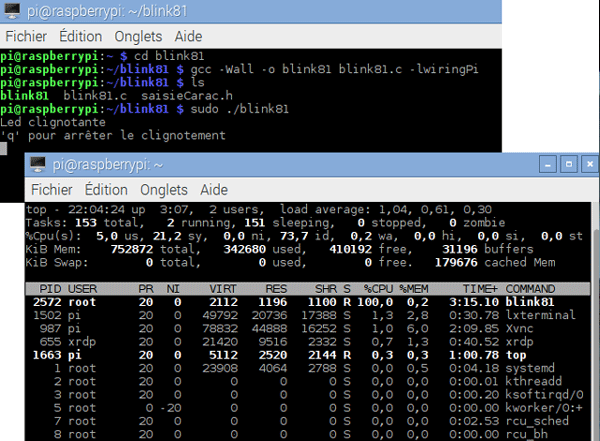This screenshot has height=441, width=600.
Task: Open Onglets menu in the front terminal
Action: click(164, 189)
